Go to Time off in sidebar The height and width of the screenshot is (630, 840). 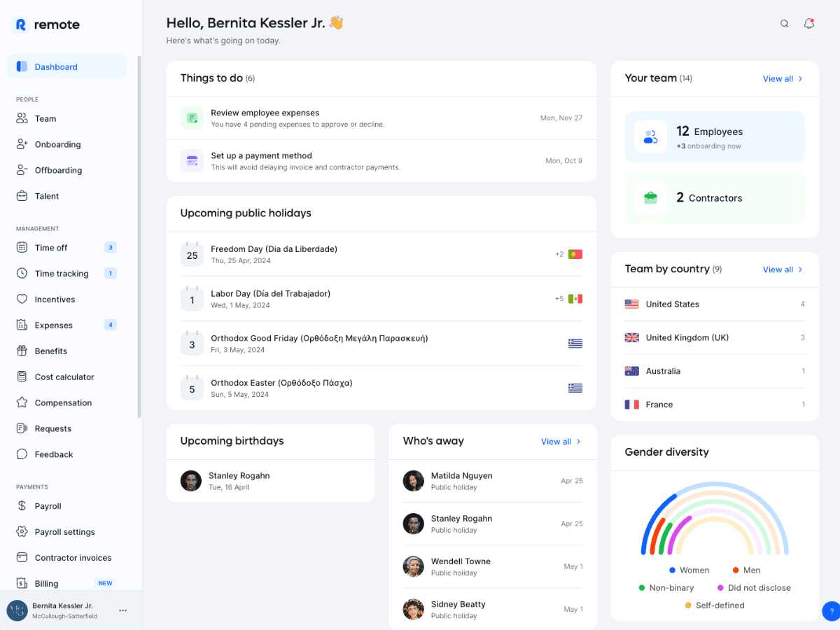click(51, 248)
